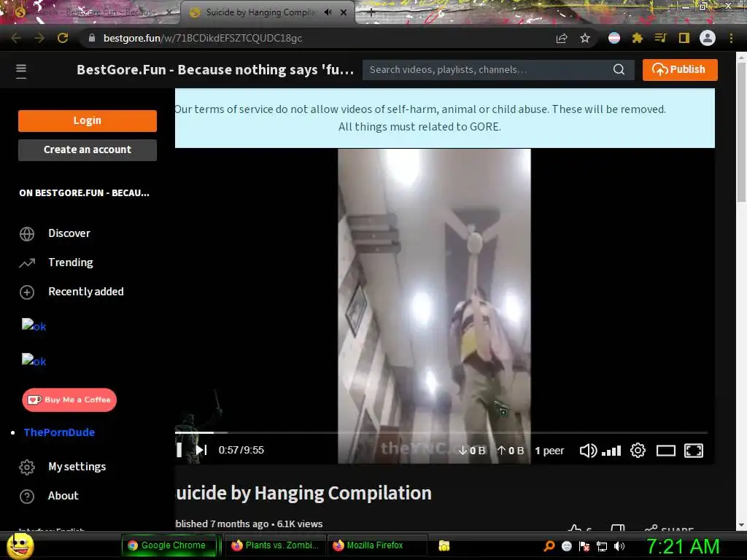Click the Trending arrow icon

(x=27, y=262)
